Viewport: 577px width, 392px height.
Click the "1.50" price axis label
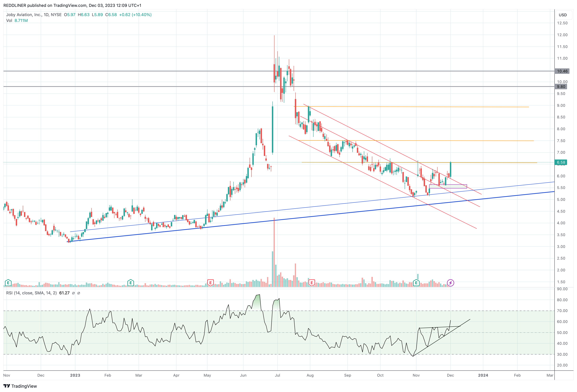(x=561, y=282)
